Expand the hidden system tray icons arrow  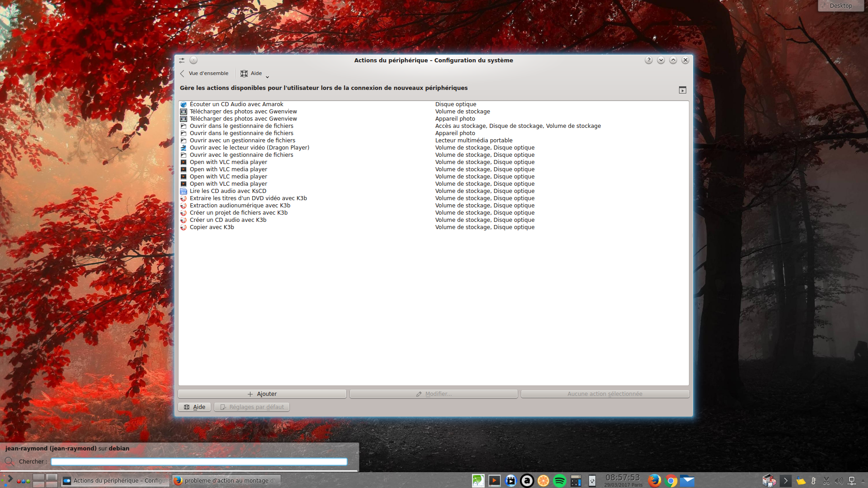click(x=863, y=481)
